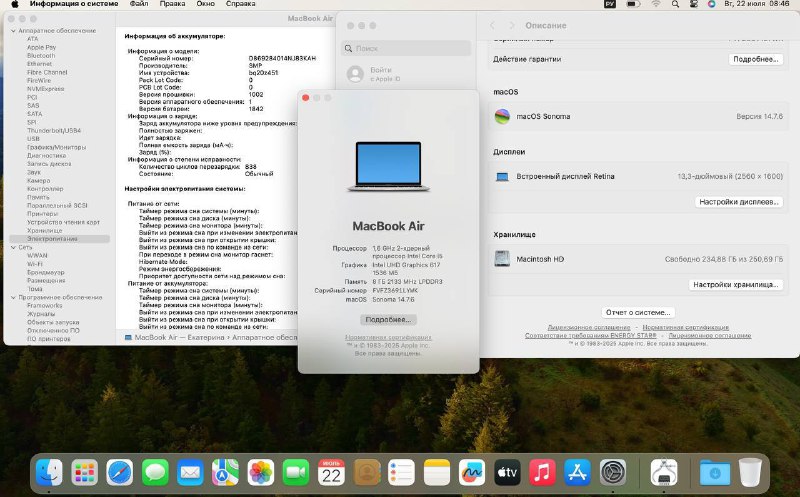Open the Downloads folder in the Dock
This screenshot has height=497, width=800.
pos(715,473)
